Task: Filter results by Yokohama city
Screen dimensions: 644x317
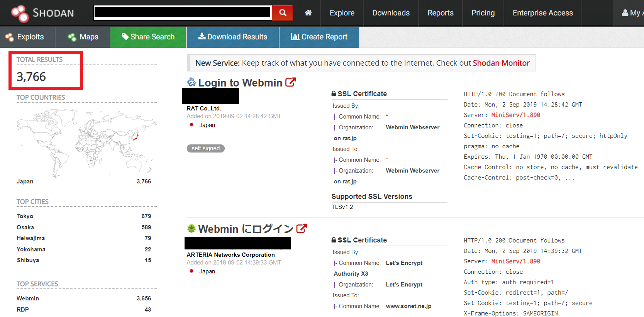Action: click(x=31, y=249)
